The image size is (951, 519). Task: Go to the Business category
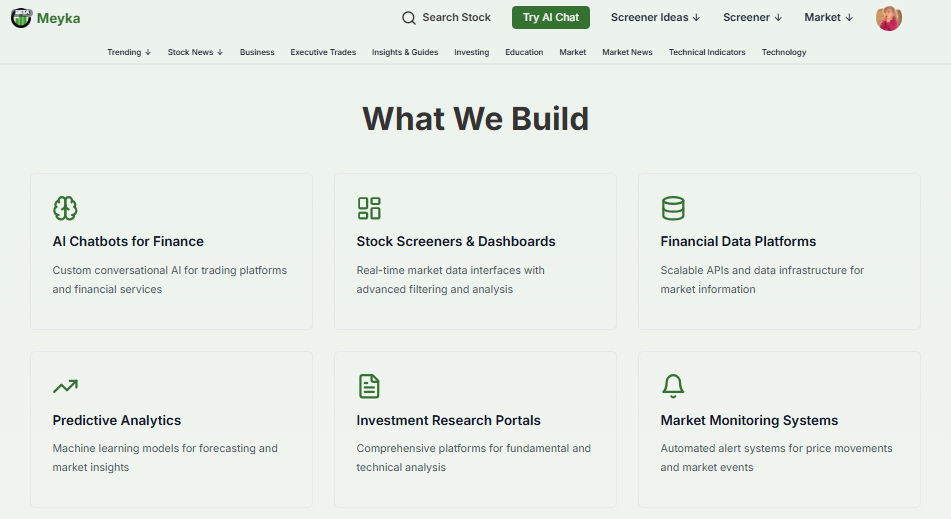tap(257, 52)
